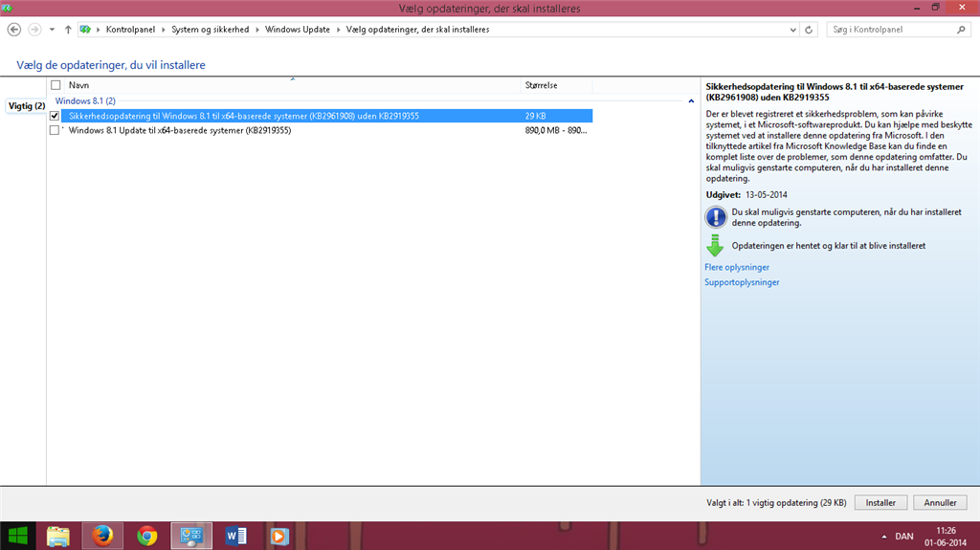This screenshot has width=980, height=550.
Task: Uncheck KB2961908 security update checkbox
Action: coord(55,116)
